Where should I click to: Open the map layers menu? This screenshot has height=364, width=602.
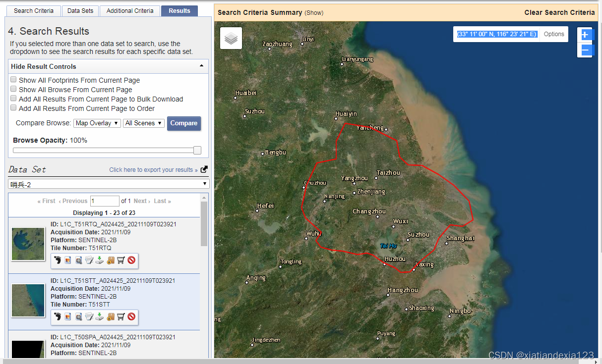[231, 38]
